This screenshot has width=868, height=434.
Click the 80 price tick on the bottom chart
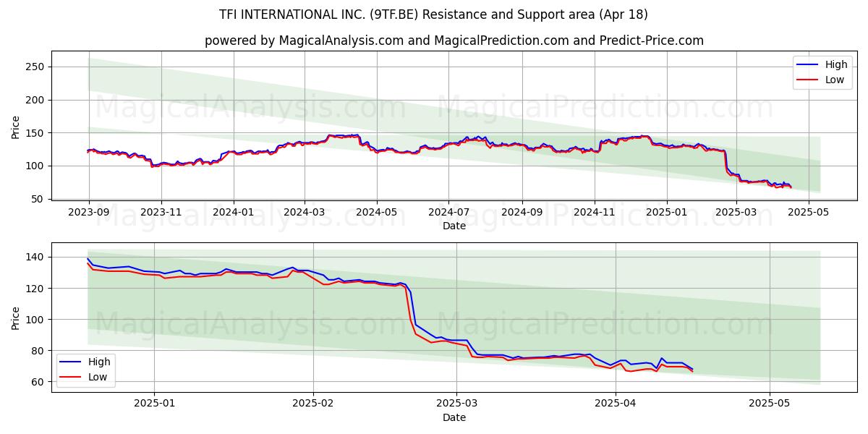[x=40, y=351]
